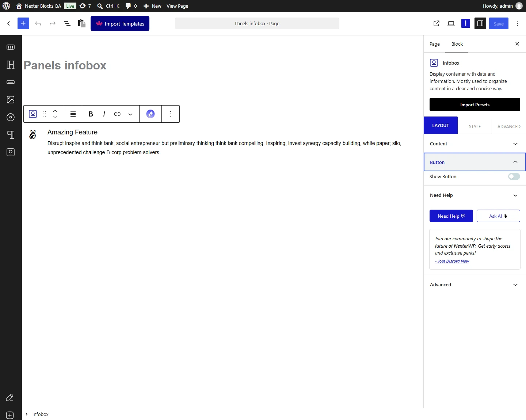The width and height of the screenshot is (526, 420).
Task: Toggle italic formatting
Action: [x=104, y=114]
